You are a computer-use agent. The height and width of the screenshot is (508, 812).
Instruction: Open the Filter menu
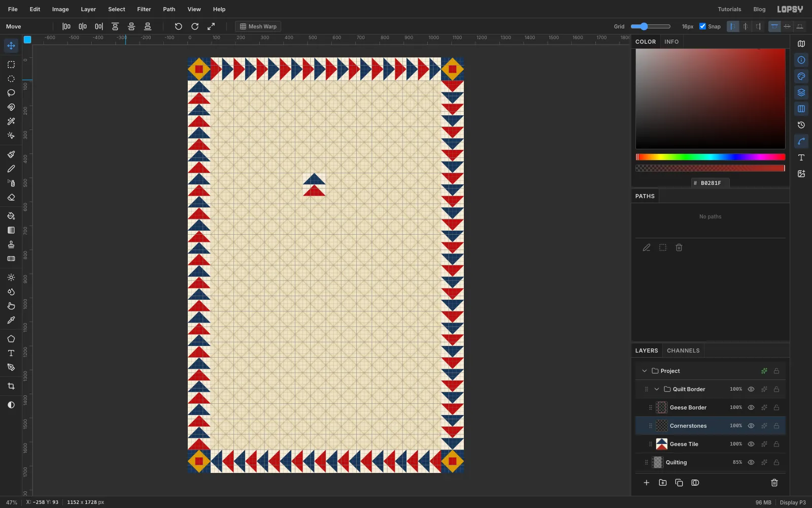144,9
